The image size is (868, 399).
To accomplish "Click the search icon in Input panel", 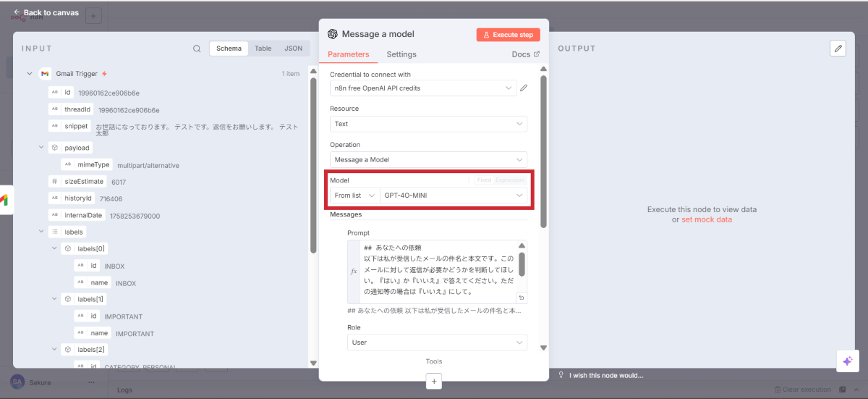I will tap(197, 49).
